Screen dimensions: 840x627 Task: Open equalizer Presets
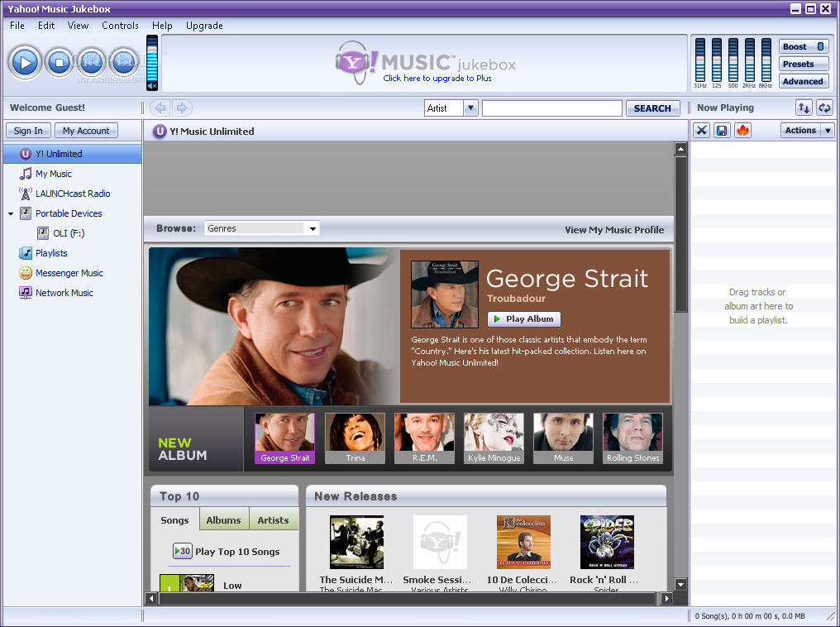804,64
